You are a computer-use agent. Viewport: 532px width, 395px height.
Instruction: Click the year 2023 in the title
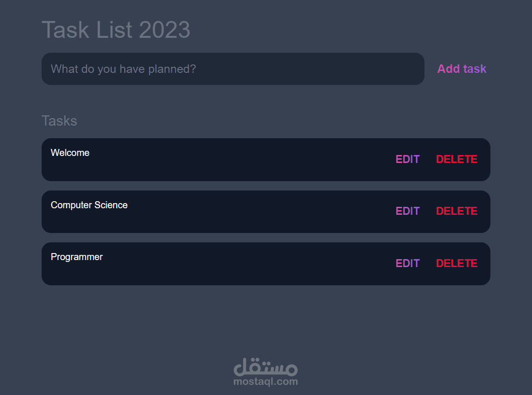tap(165, 30)
